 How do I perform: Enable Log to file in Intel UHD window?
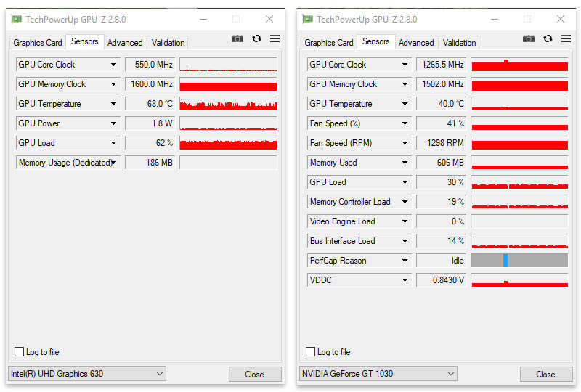20,351
